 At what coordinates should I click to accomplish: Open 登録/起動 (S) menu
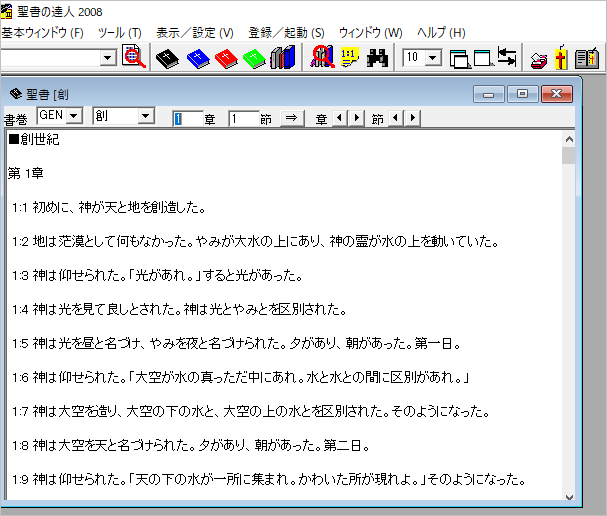coord(286,33)
